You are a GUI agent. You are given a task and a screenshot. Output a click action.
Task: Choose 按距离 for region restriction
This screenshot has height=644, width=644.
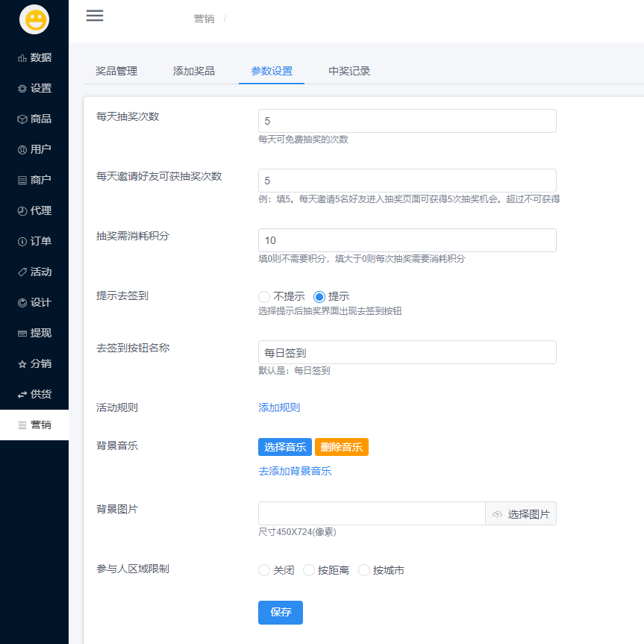tap(309, 570)
